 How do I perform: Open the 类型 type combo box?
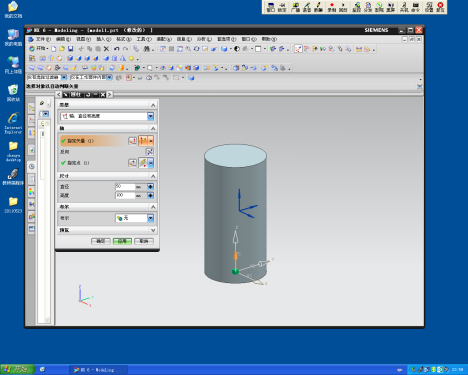pyautogui.click(x=107, y=116)
